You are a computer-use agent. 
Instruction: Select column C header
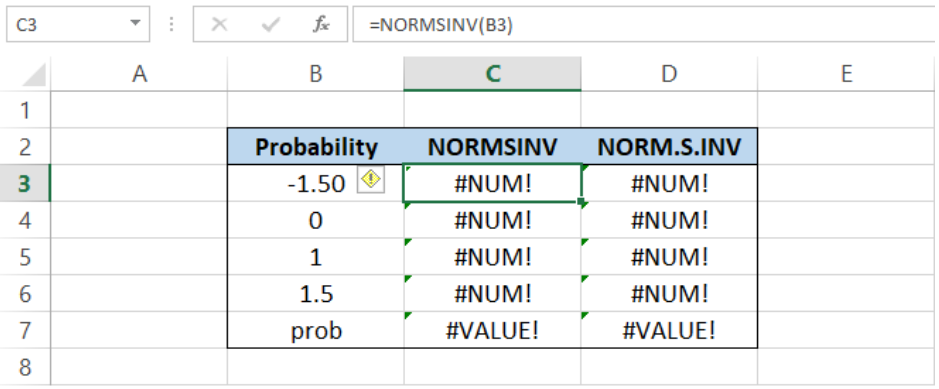(492, 74)
